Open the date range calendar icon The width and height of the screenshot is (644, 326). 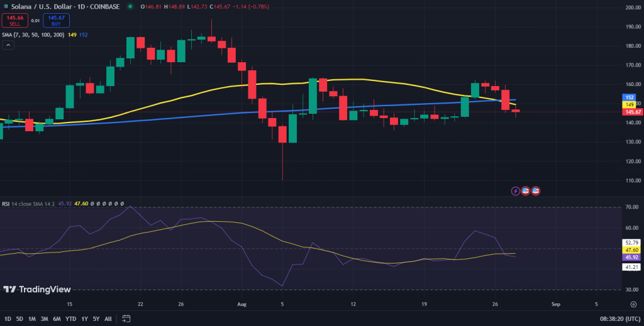click(x=126, y=318)
